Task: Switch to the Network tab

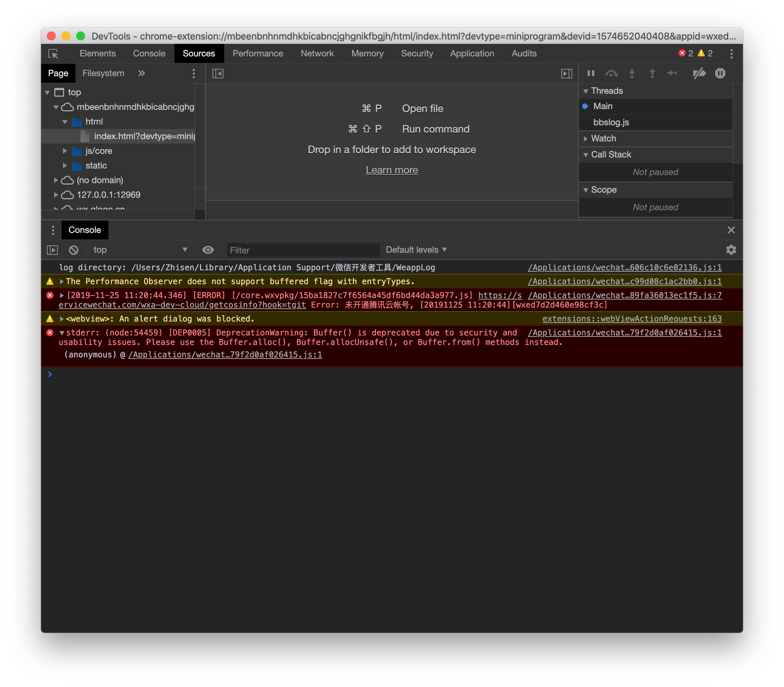Action: click(317, 54)
